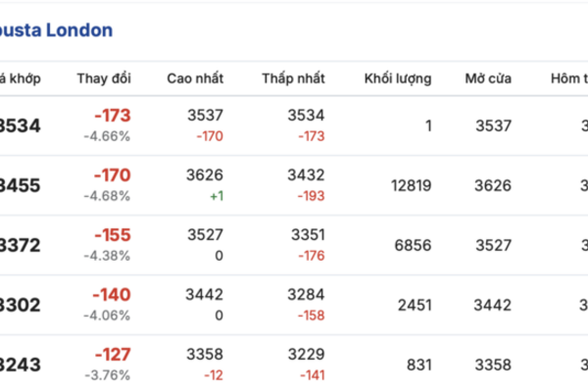The image size is (588, 392).
Task: Select the Mở cửa column header
Action: pos(488,78)
